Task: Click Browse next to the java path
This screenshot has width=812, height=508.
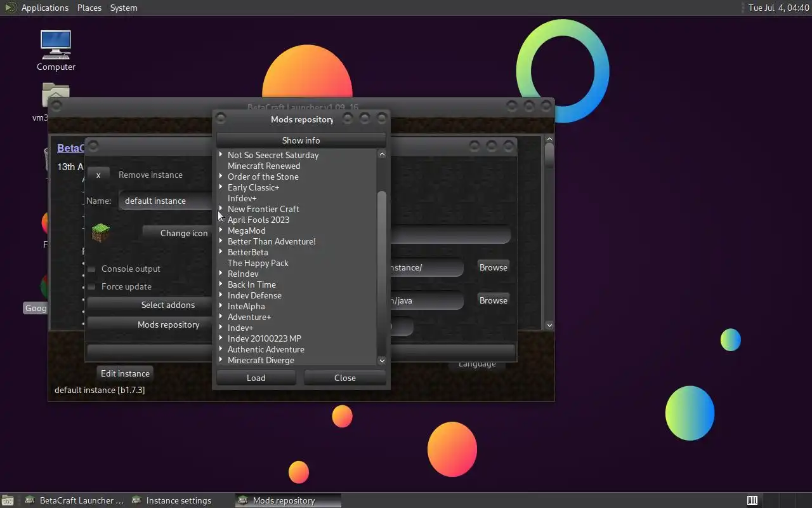Action: tap(494, 300)
